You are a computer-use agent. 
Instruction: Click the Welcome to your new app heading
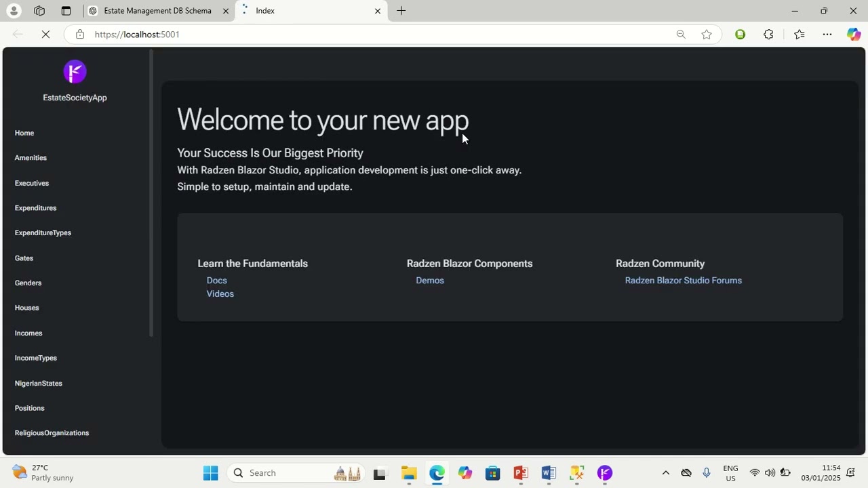coord(323,120)
